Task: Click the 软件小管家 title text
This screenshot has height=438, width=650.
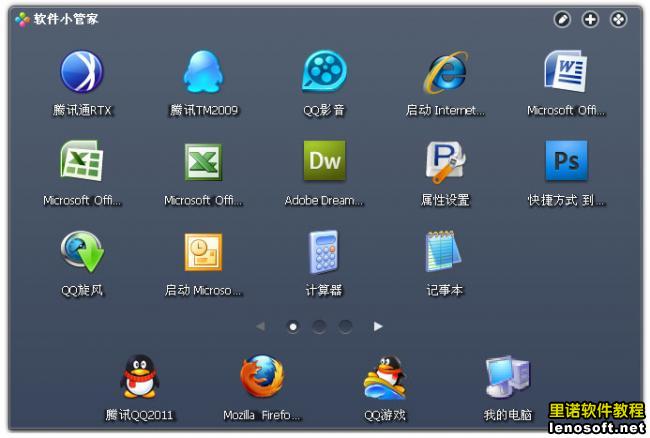Action: [x=66, y=19]
